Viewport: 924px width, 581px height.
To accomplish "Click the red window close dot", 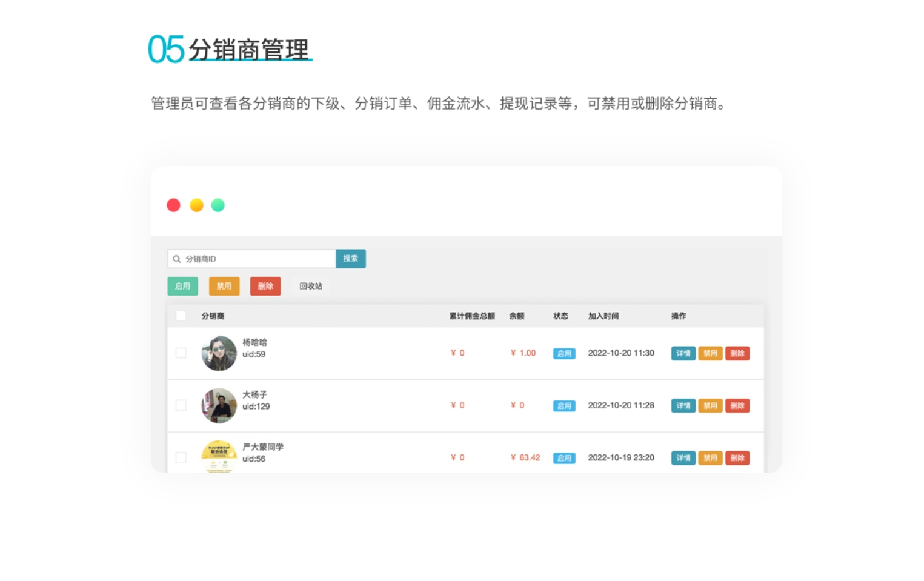I will [173, 205].
